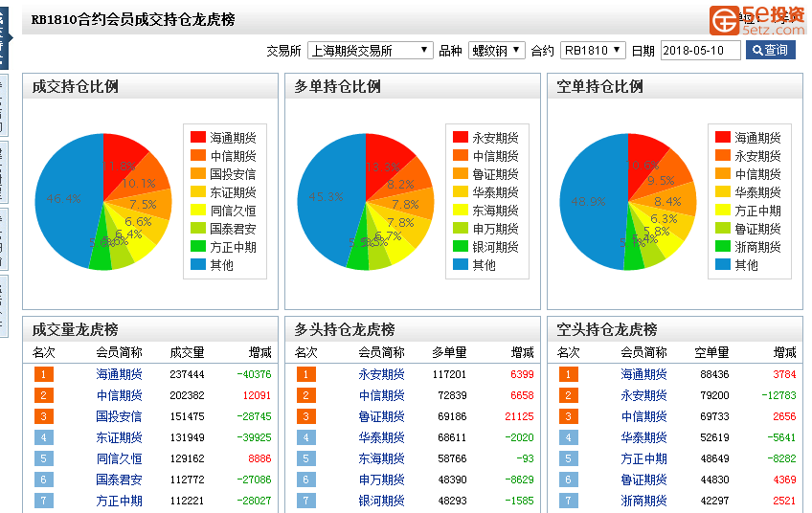The image size is (812, 513).
Task: Click the 空头持仓龙虎榜 panel title
Action: [607, 330]
